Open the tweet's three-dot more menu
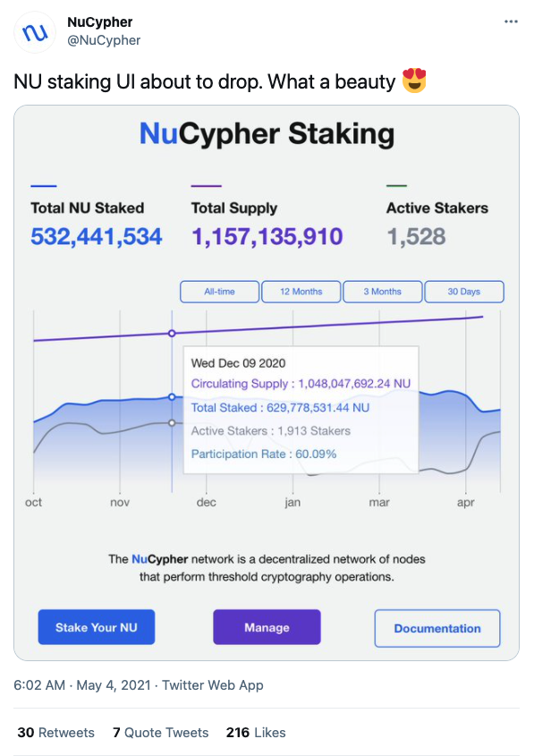 [x=511, y=21]
